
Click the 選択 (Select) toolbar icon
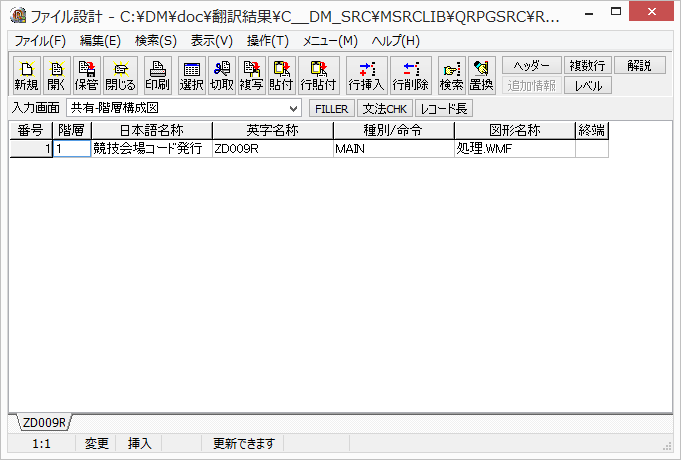pyautogui.click(x=192, y=75)
